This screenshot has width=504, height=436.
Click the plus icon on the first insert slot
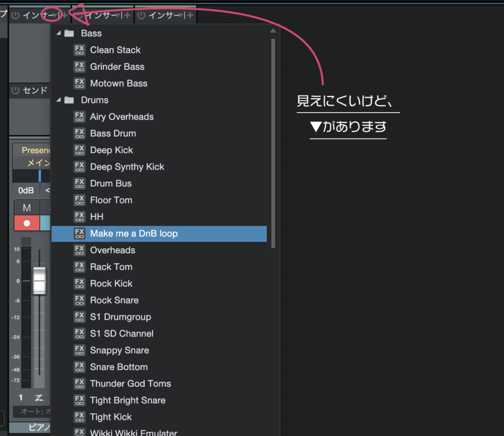pyautogui.click(x=64, y=15)
